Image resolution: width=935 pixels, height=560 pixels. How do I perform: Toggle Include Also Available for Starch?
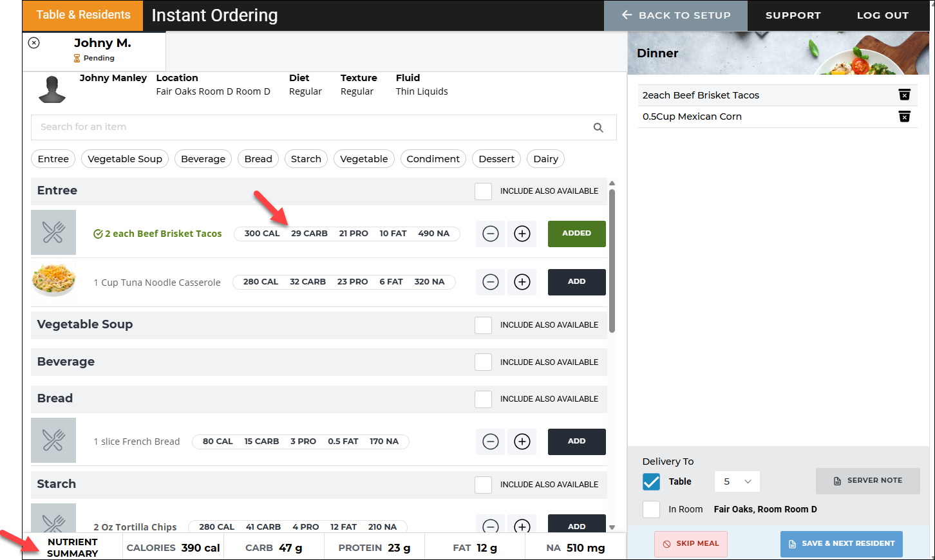[483, 485]
